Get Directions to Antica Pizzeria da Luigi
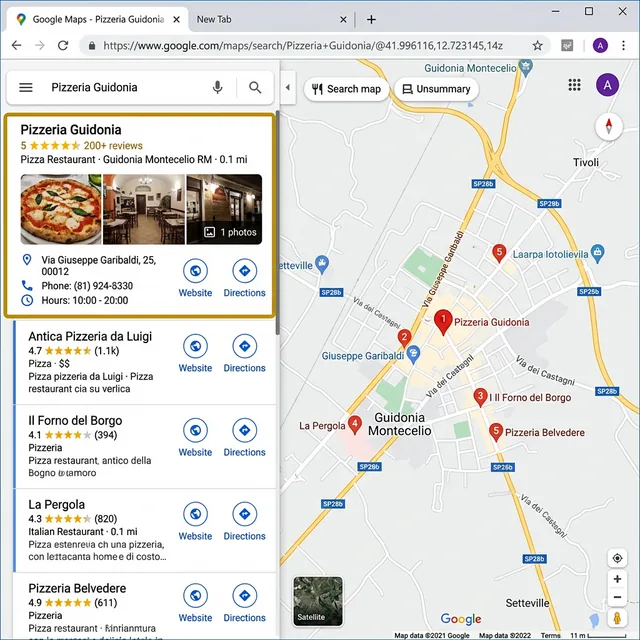The width and height of the screenshot is (640, 640). 244,353
